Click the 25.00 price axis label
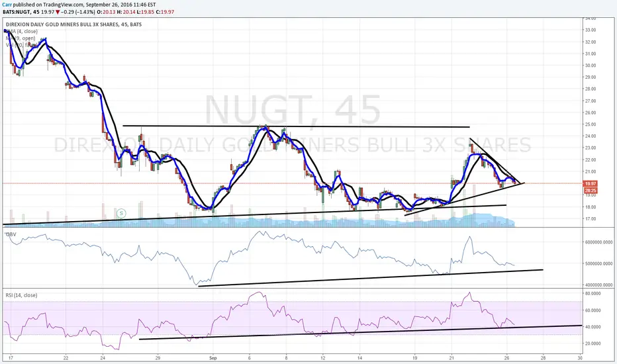This screenshot has height=364, width=617. click(x=591, y=124)
